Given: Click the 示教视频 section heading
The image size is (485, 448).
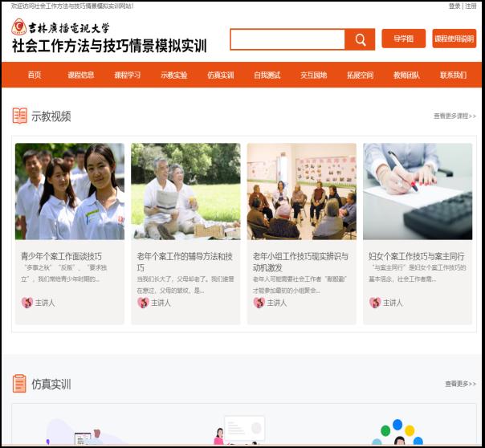Looking at the screenshot, I should pos(51,116).
